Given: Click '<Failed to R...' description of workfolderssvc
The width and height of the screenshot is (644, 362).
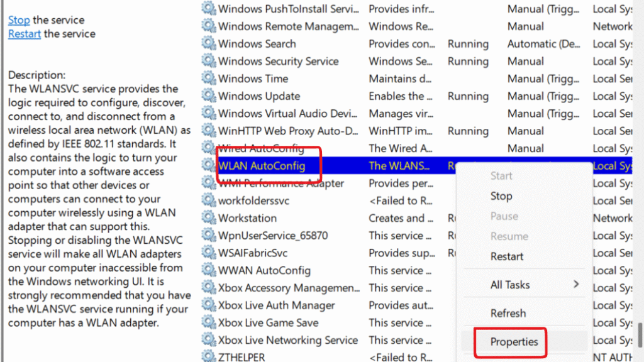Looking at the screenshot, I should (401, 200).
